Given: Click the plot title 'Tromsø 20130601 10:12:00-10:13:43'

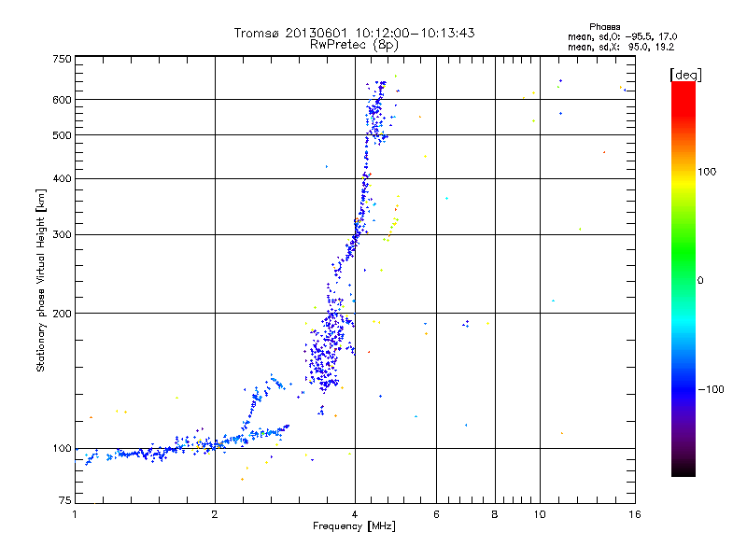Looking at the screenshot, I should point(354,33).
